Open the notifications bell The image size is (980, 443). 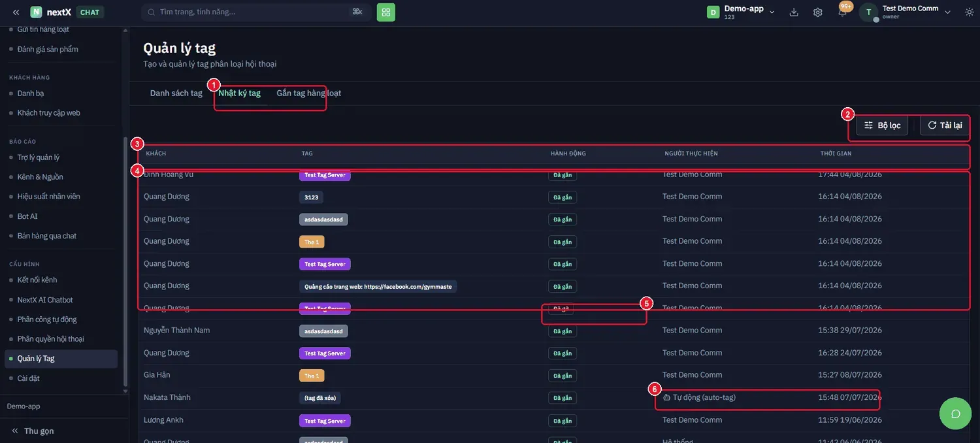coord(842,12)
